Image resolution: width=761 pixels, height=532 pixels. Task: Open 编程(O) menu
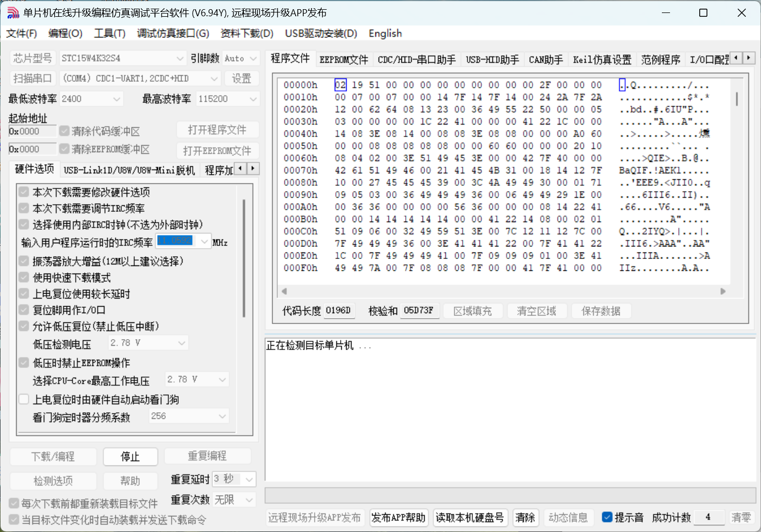[x=66, y=34]
